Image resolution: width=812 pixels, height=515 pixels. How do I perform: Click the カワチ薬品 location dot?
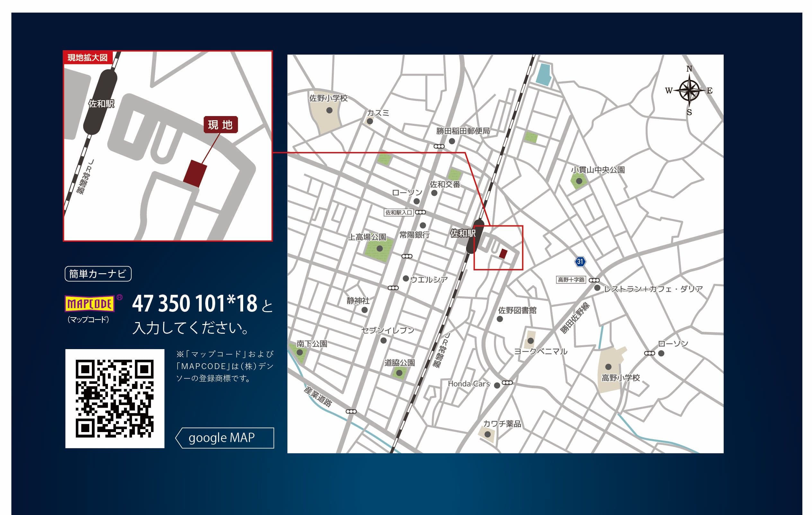[x=488, y=434]
